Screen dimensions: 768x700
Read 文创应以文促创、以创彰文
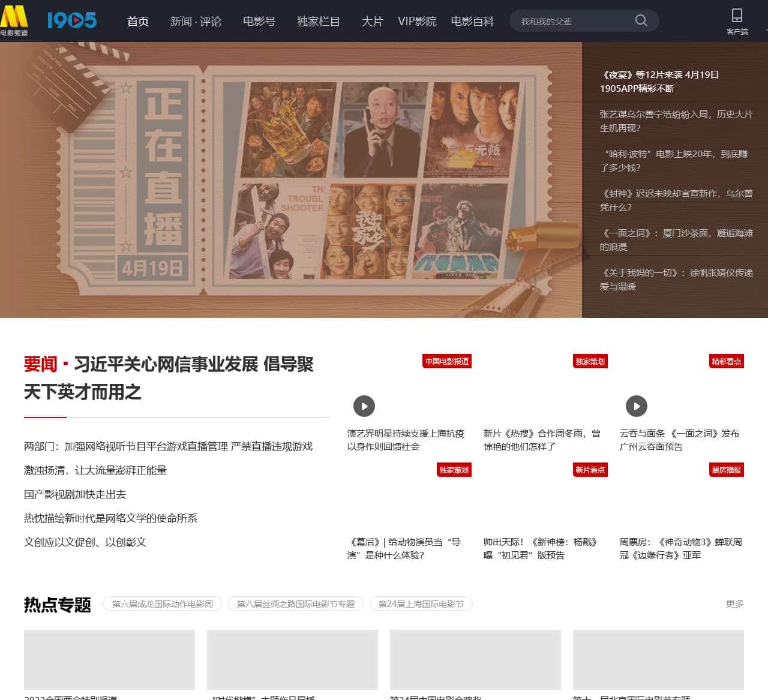click(x=85, y=542)
